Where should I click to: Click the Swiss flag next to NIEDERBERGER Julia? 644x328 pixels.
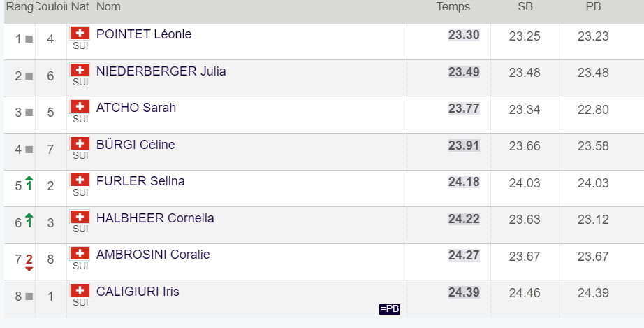tap(80, 70)
